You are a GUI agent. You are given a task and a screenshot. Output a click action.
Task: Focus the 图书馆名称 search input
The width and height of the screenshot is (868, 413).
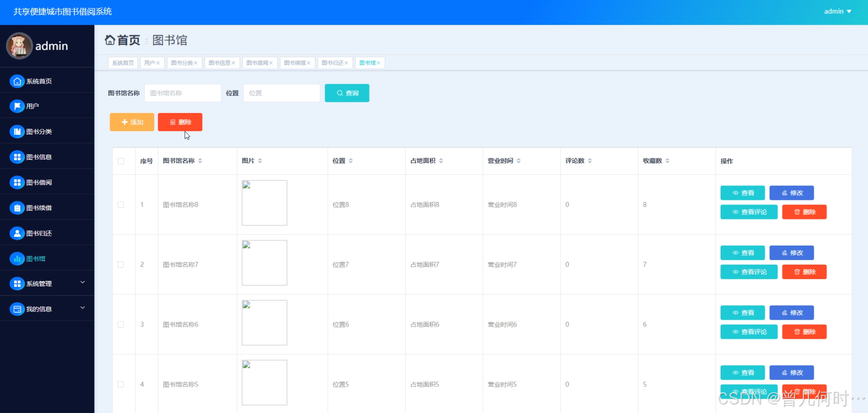(183, 93)
